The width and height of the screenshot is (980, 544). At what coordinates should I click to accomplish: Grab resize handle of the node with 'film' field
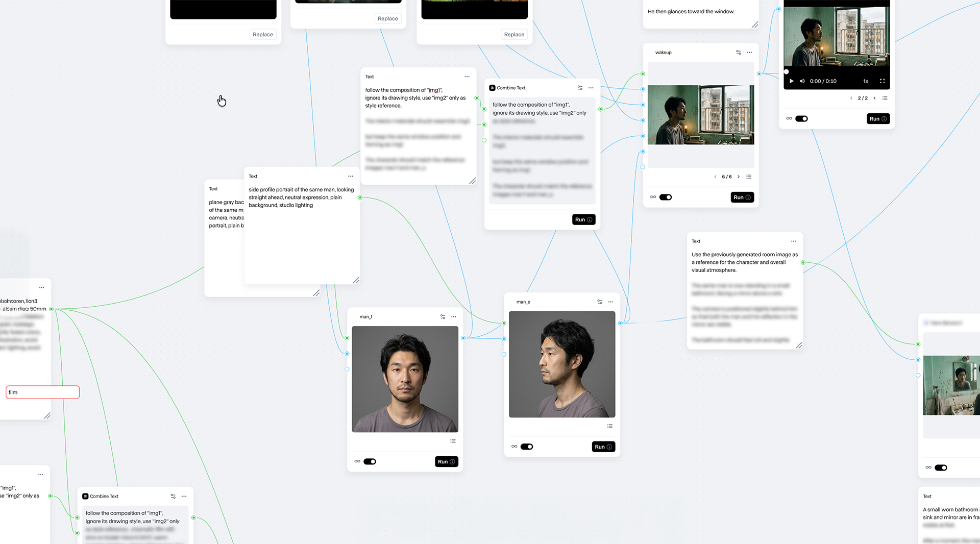pyautogui.click(x=47, y=416)
